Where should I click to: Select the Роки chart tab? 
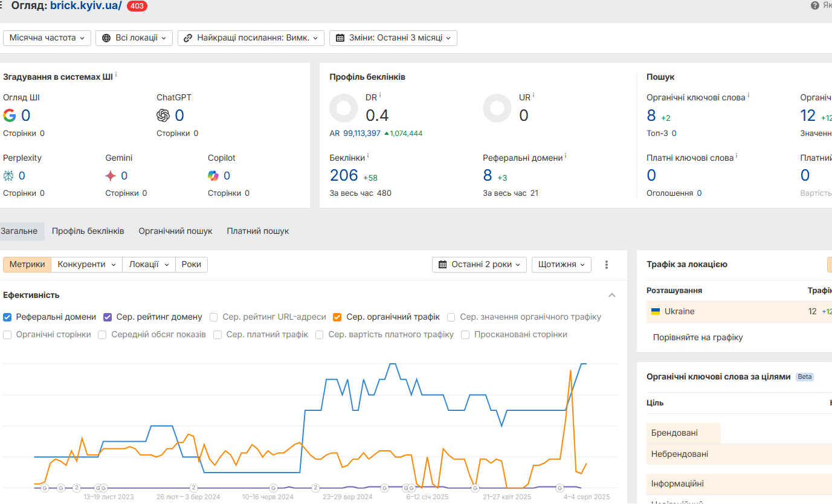click(x=192, y=264)
